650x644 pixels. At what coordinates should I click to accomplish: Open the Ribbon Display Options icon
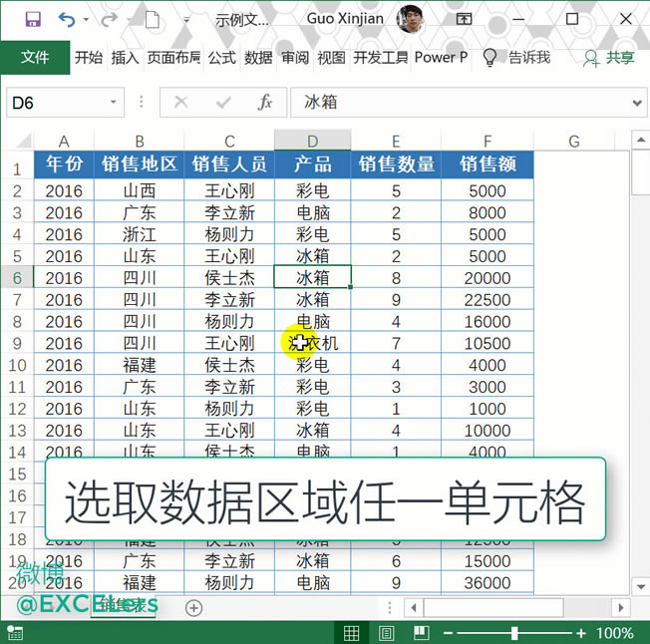pyautogui.click(x=464, y=19)
